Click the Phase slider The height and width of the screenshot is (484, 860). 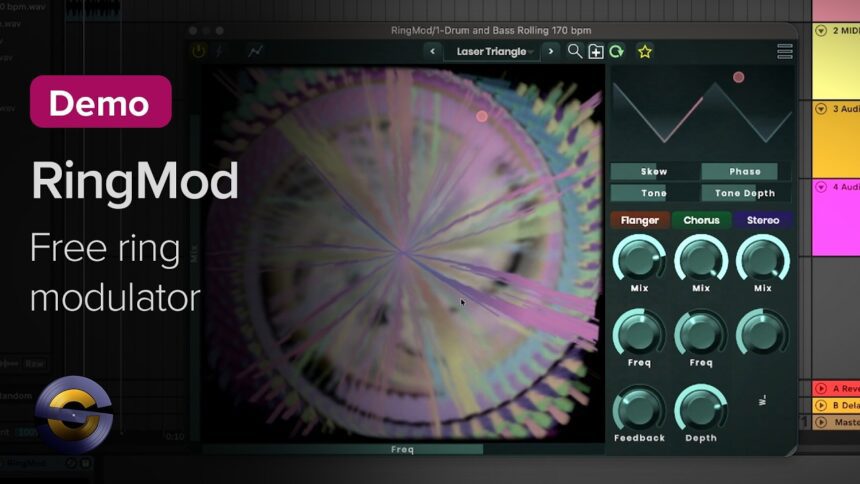point(745,171)
